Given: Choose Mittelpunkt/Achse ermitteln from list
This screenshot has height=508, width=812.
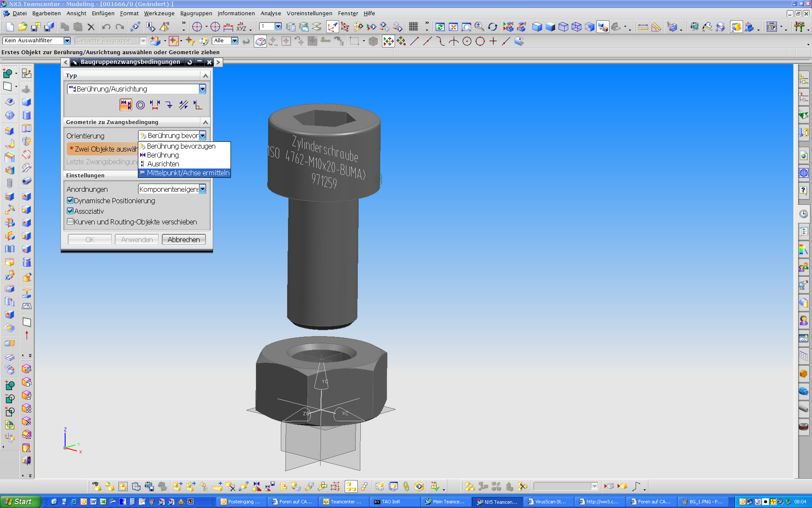Looking at the screenshot, I should [x=188, y=173].
